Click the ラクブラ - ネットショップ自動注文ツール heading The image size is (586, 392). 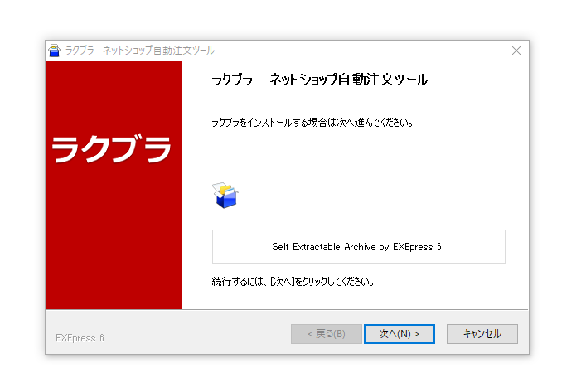click(x=319, y=80)
